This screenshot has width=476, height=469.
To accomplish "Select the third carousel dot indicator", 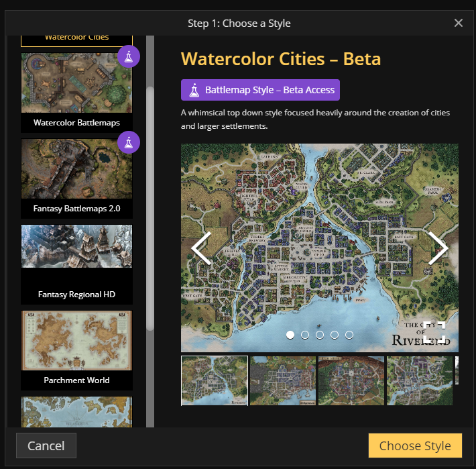I will (x=320, y=334).
